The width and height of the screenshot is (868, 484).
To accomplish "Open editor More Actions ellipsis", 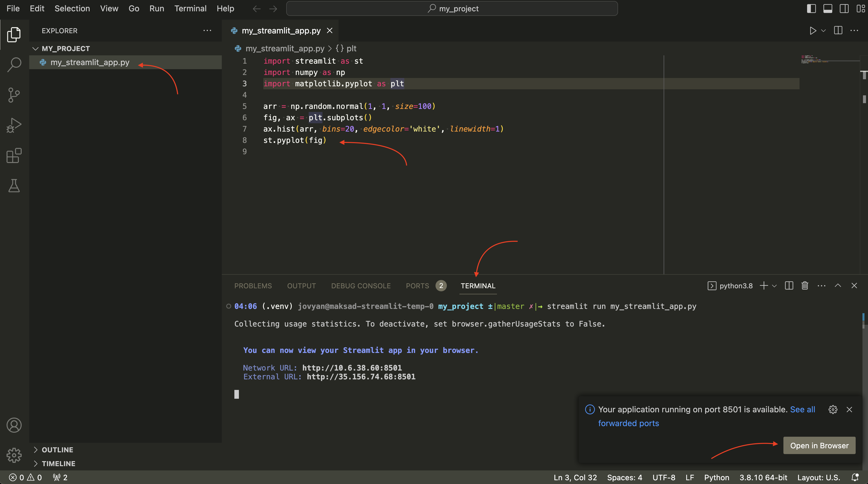I will [x=854, y=31].
